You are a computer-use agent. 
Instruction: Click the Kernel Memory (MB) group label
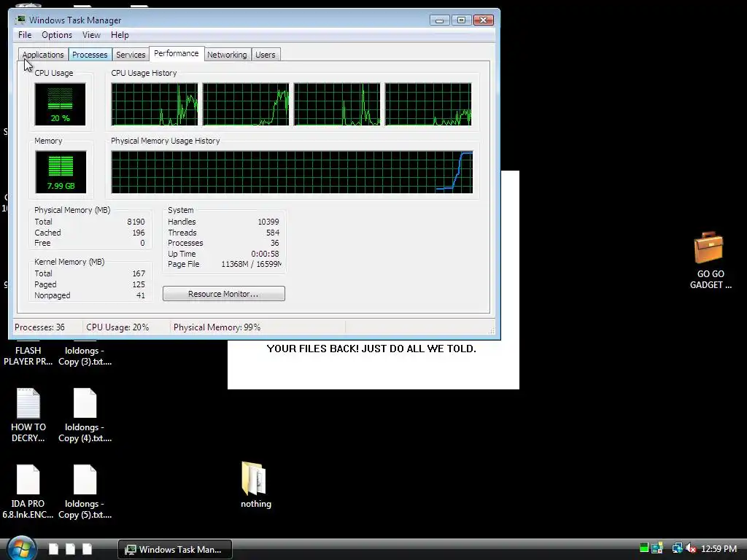69,262
